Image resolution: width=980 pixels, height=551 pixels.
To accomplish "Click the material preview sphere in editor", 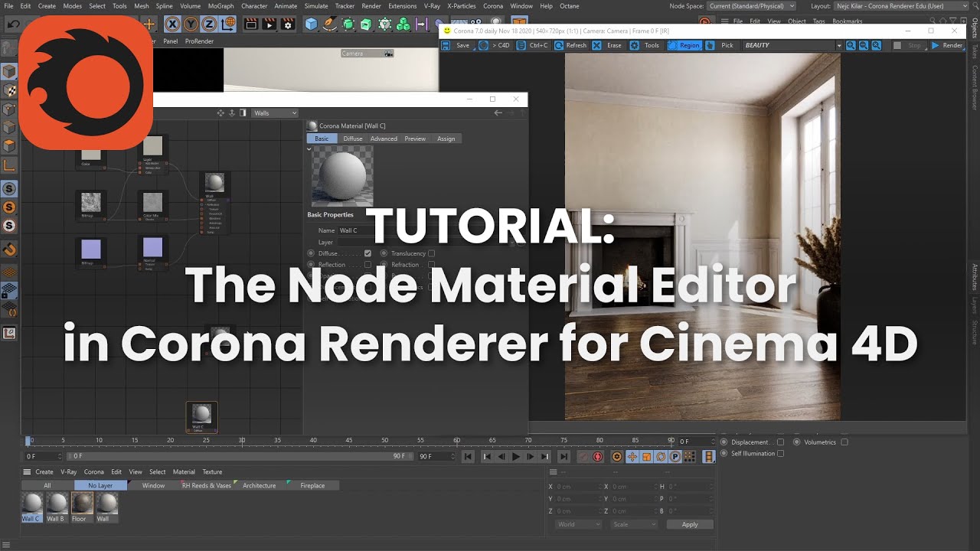I will click(342, 175).
